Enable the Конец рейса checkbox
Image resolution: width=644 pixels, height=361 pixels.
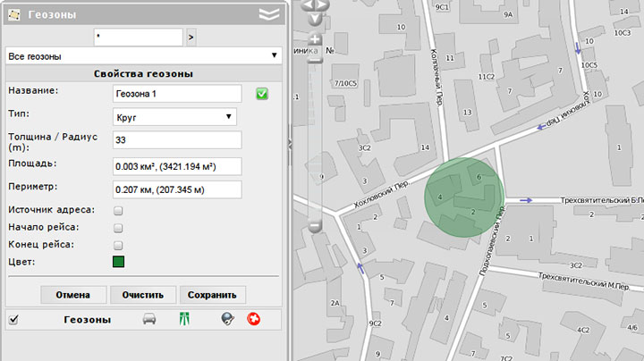coord(118,246)
